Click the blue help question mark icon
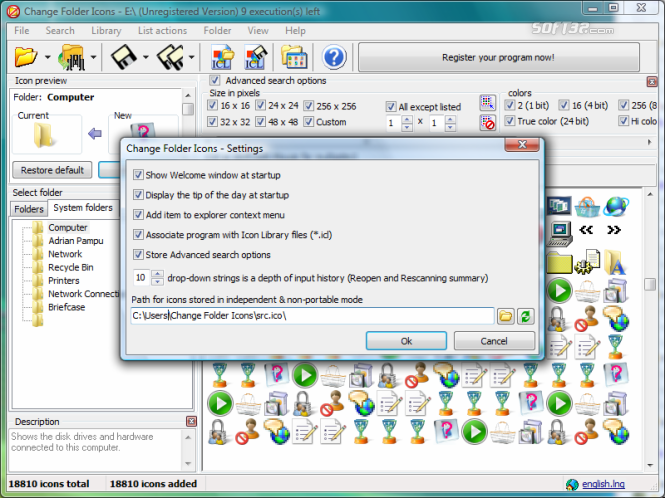Image resolution: width=665 pixels, height=498 pixels. [x=334, y=57]
